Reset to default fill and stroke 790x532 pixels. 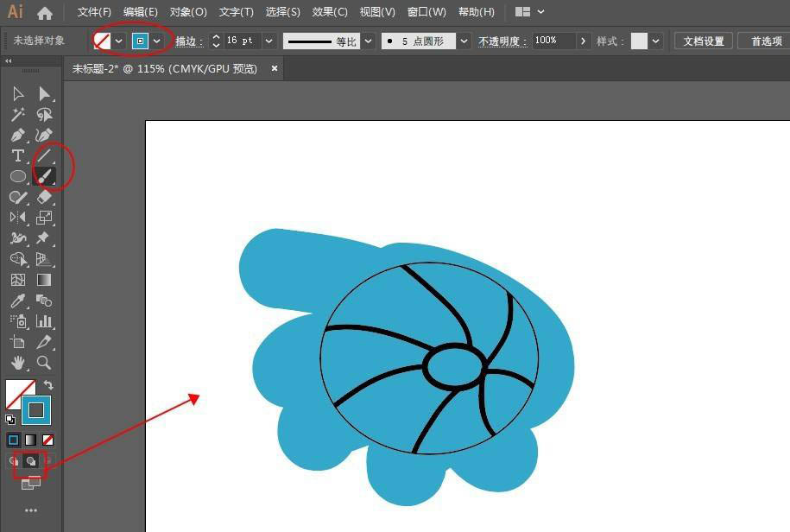[10, 419]
